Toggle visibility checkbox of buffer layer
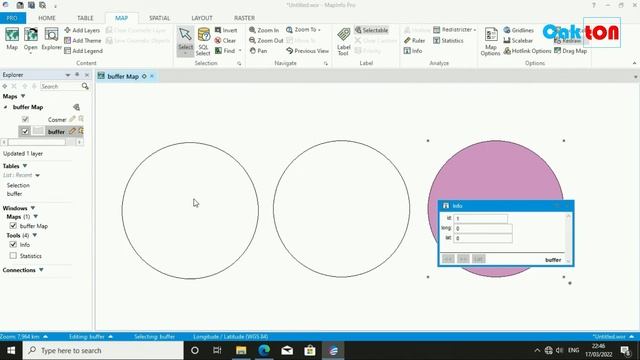 25,131
